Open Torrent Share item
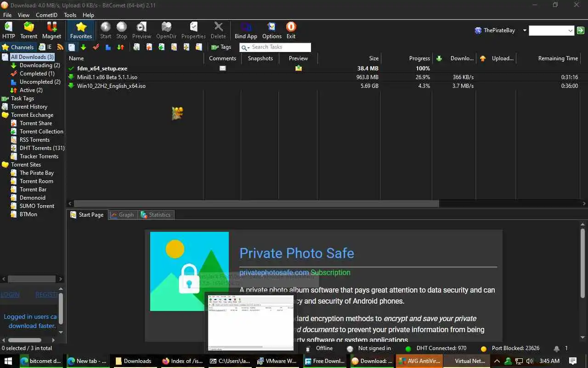 [x=36, y=123]
